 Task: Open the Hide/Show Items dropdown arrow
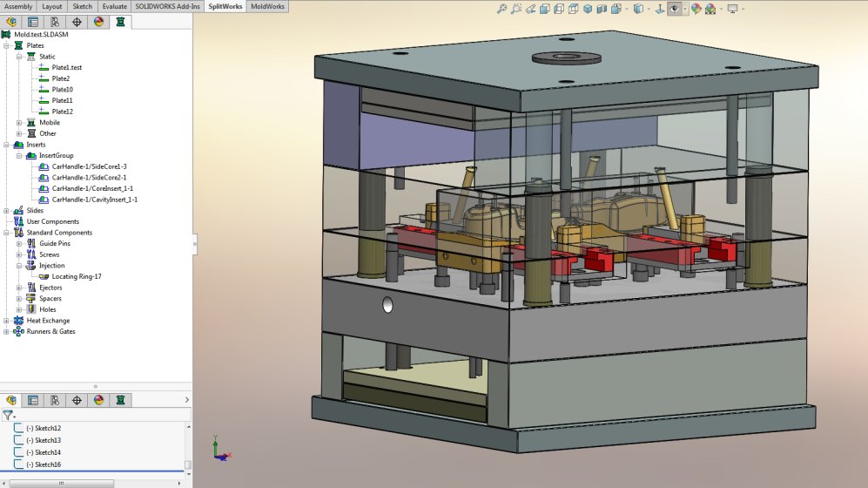point(686,10)
